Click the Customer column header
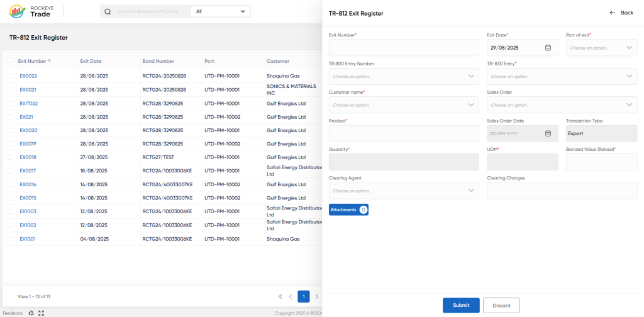Viewport: 644px width, 317px height. pyautogui.click(x=278, y=61)
